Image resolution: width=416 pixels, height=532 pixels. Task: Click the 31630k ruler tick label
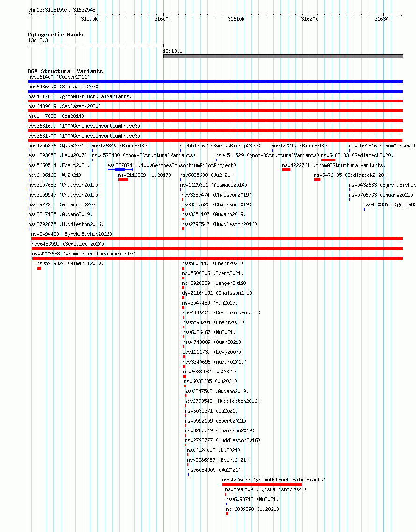tap(383, 19)
